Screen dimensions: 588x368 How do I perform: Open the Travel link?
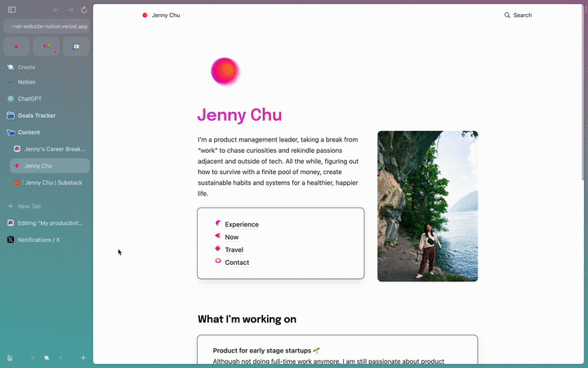pyautogui.click(x=234, y=249)
